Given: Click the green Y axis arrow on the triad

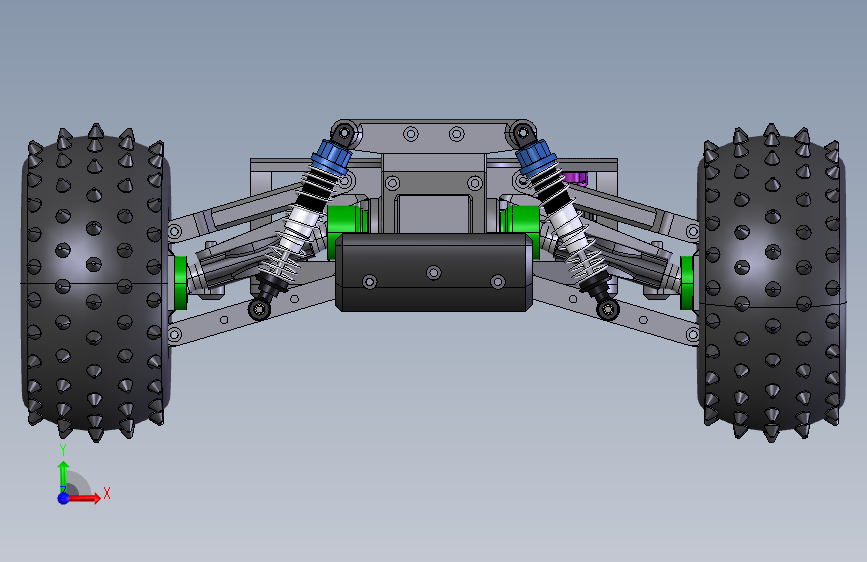Looking at the screenshot, I should (x=64, y=476).
